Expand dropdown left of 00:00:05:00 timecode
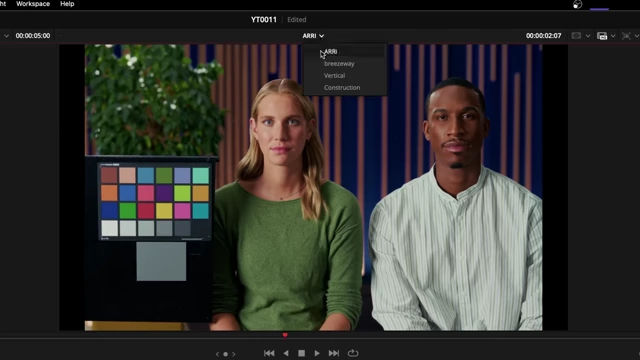This screenshot has width=640, height=360. pyautogui.click(x=6, y=36)
